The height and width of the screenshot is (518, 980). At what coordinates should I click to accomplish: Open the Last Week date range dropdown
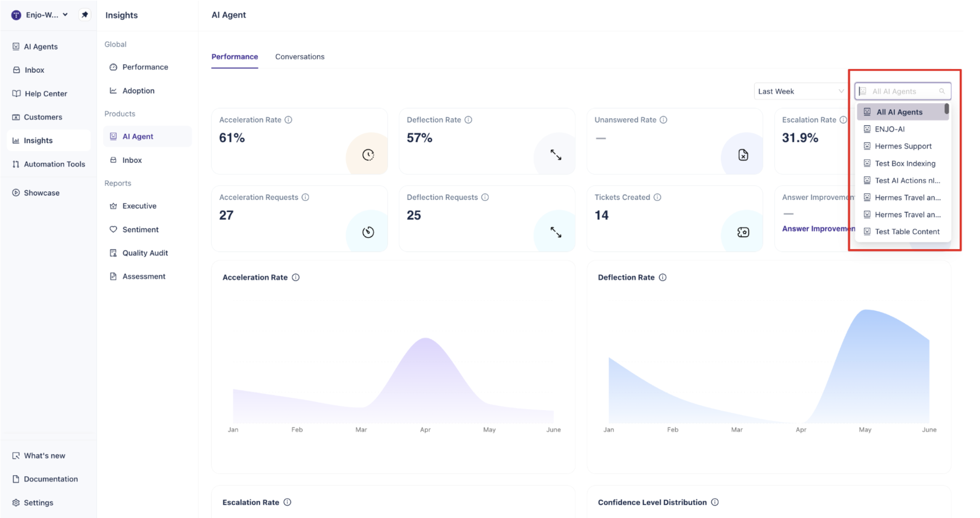pyautogui.click(x=800, y=91)
